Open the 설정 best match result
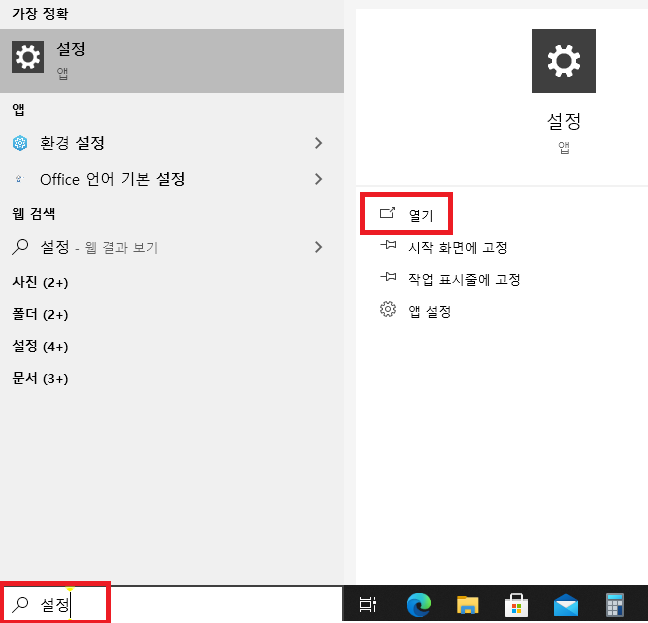The image size is (648, 623). tap(172, 61)
